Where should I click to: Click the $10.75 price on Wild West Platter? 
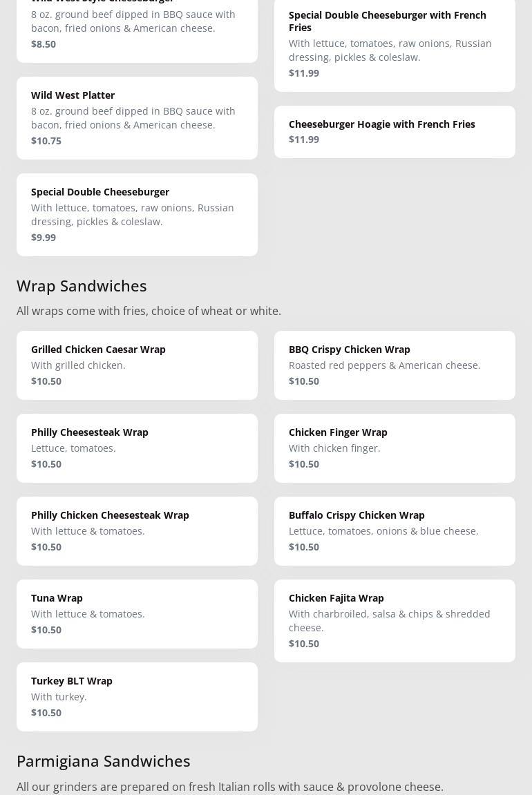pyautogui.click(x=46, y=140)
